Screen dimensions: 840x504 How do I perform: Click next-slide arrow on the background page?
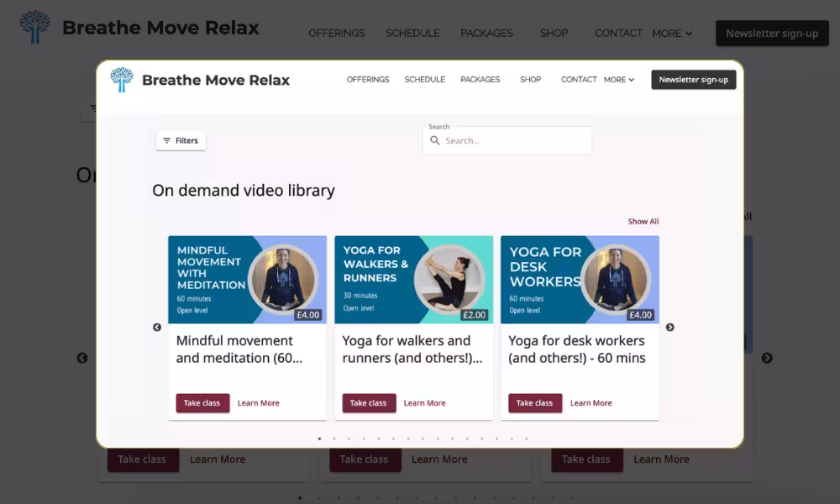tap(767, 358)
